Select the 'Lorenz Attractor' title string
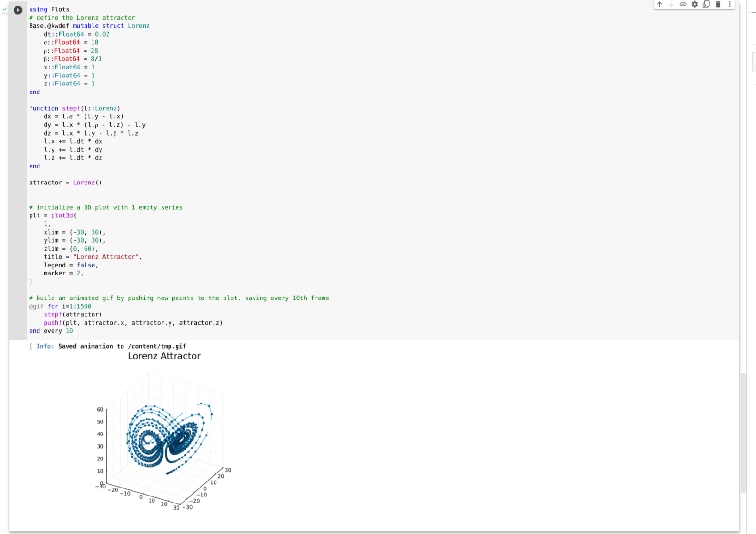 click(106, 257)
